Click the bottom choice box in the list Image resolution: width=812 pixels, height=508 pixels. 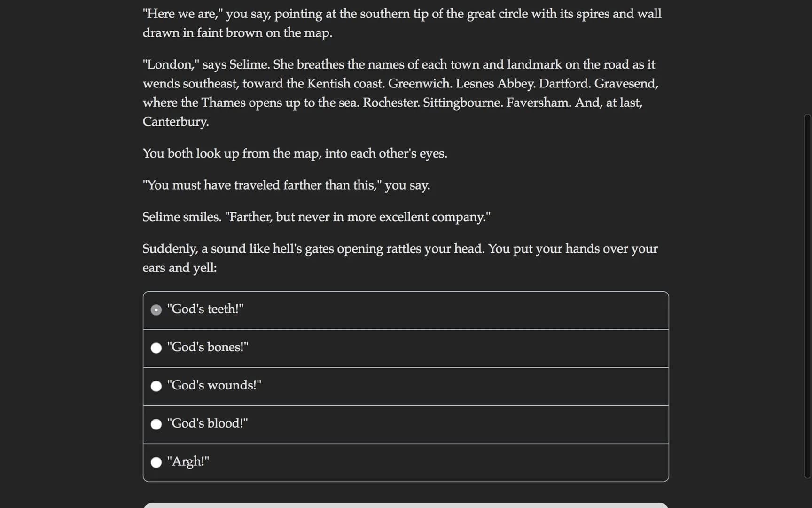click(405, 462)
